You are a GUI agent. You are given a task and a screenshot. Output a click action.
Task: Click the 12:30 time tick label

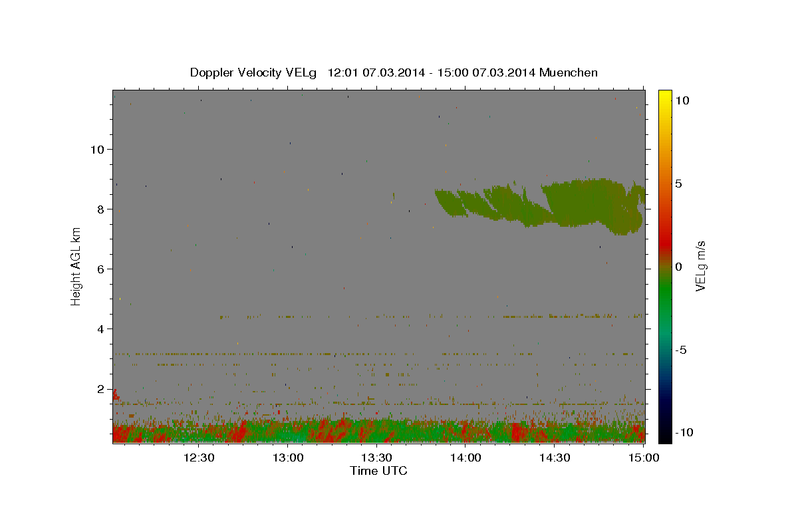pos(199,458)
